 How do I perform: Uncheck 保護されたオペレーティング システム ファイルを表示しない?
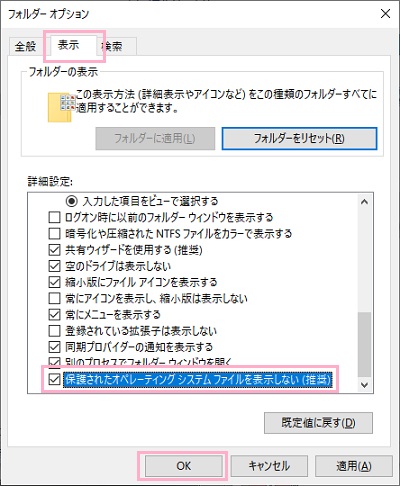pyautogui.click(x=54, y=379)
